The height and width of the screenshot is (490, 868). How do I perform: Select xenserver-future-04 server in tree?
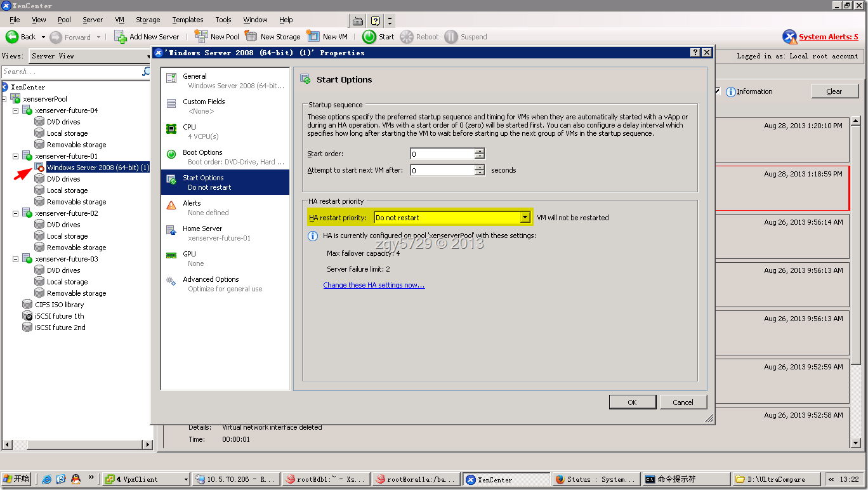[66, 110]
